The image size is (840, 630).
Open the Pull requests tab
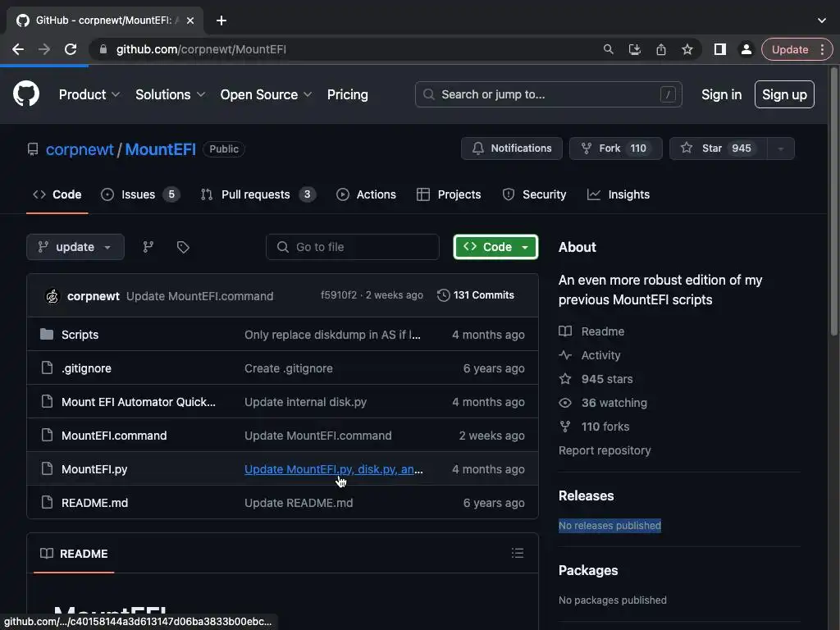point(258,194)
